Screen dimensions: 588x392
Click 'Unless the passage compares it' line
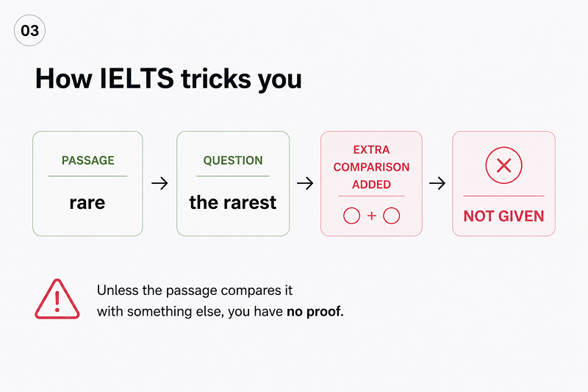point(195,291)
